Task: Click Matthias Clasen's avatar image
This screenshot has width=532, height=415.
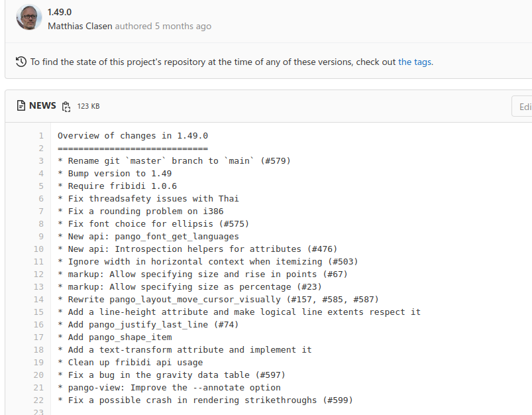Action: pyautogui.click(x=29, y=17)
